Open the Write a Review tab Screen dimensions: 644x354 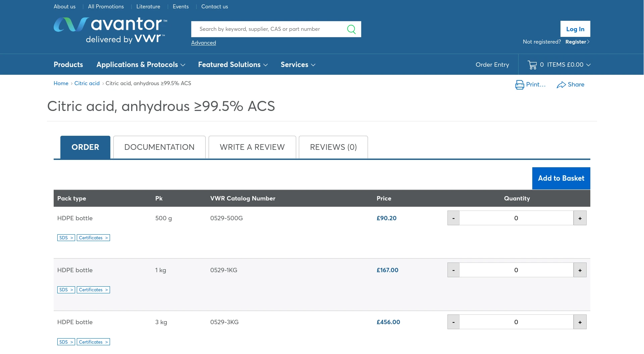[x=252, y=147]
